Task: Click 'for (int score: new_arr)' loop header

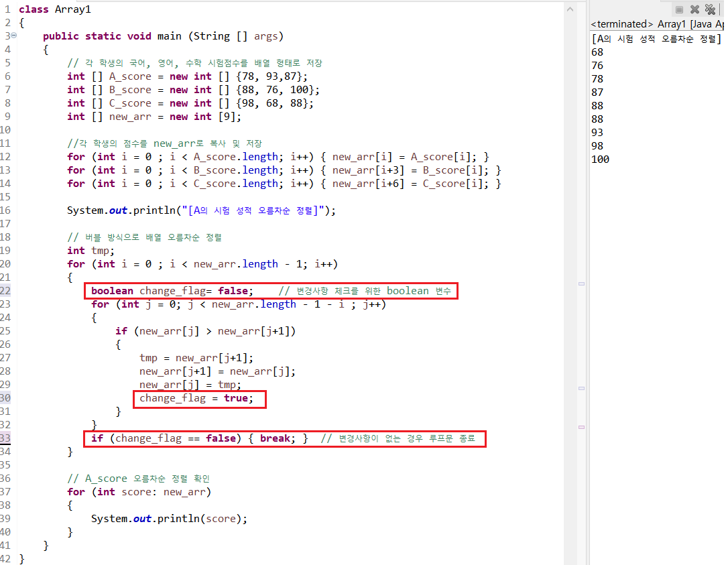Action: (139, 492)
